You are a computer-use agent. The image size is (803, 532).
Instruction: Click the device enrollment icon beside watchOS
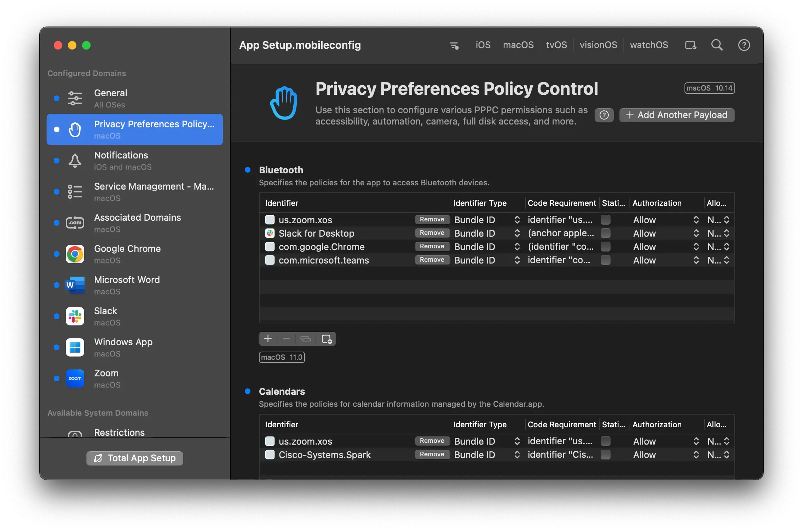coord(690,45)
